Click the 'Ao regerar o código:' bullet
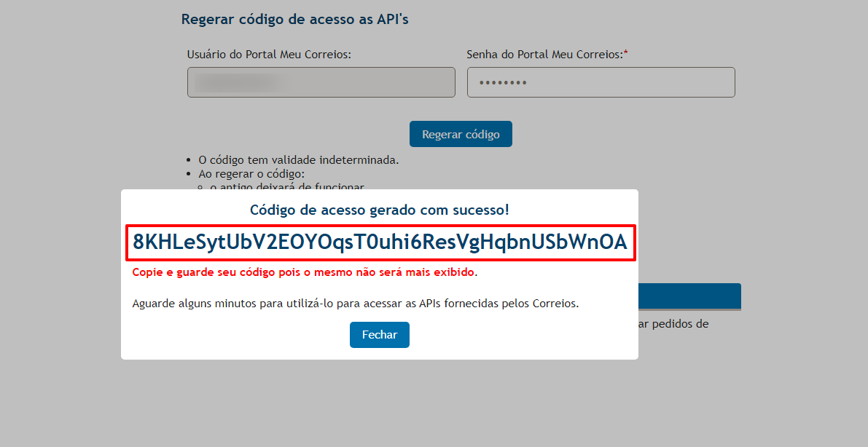868x447 pixels. click(x=251, y=174)
